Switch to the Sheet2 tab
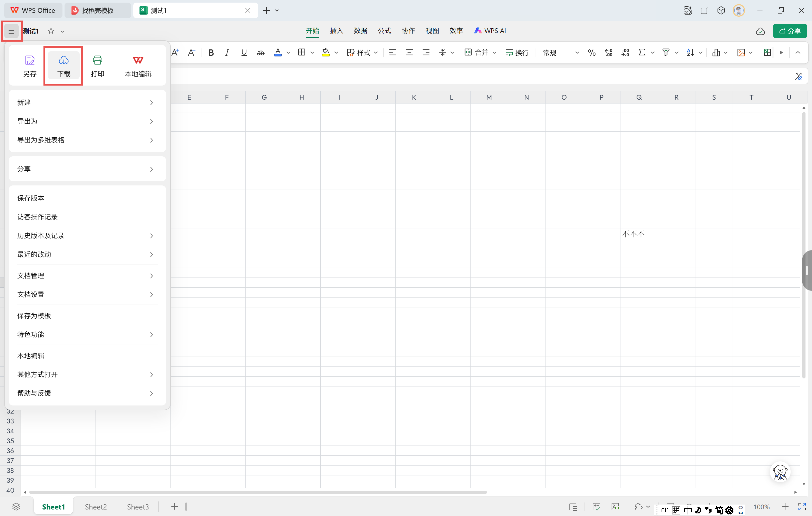The width and height of the screenshot is (812, 516). click(x=96, y=507)
